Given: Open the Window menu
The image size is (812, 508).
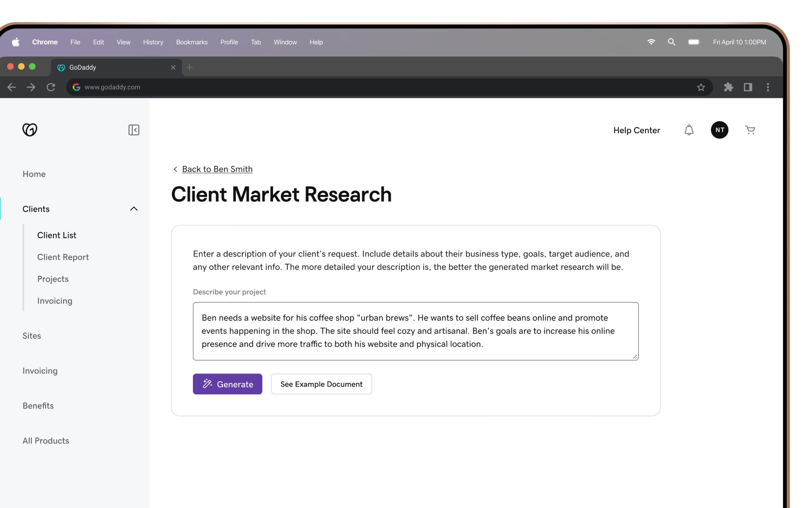Looking at the screenshot, I should point(285,42).
